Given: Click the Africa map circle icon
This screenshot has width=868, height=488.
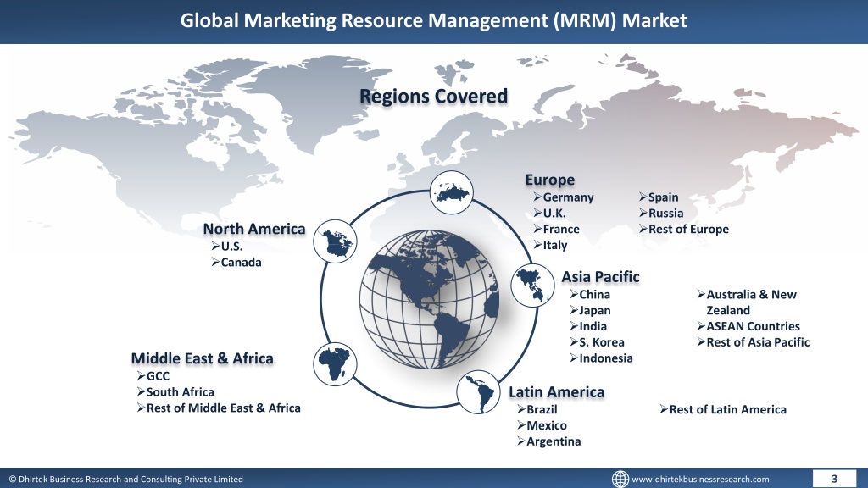Looking at the screenshot, I should 335,364.
